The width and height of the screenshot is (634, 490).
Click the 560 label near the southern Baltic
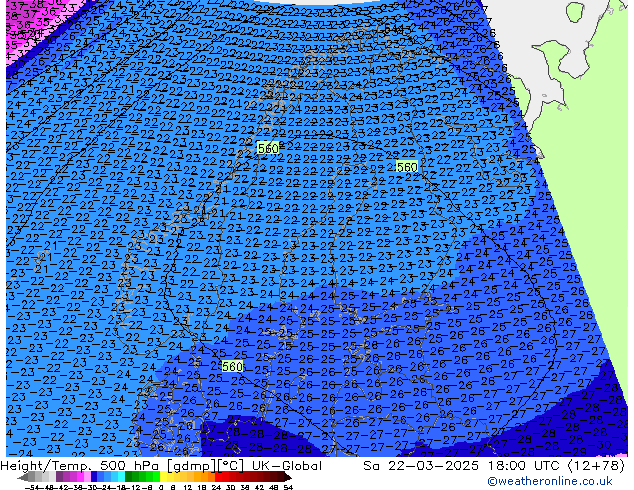(232, 366)
